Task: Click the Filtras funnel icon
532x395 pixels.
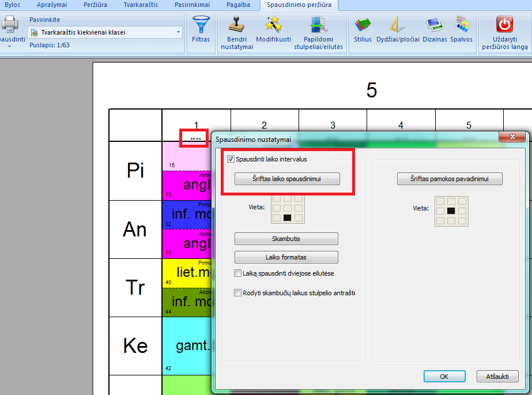Action: click(201, 25)
